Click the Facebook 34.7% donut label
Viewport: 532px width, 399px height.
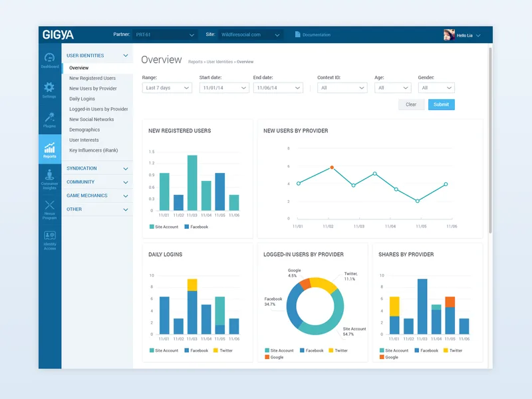[x=273, y=301]
